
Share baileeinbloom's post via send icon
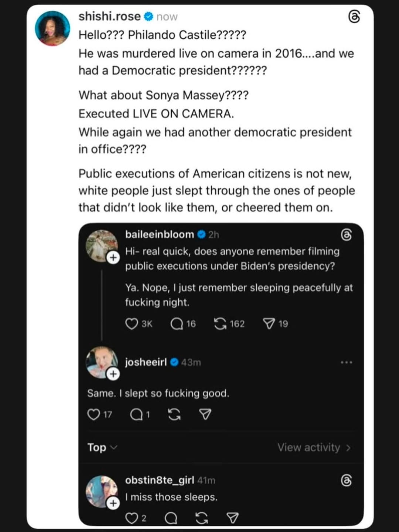point(269,324)
